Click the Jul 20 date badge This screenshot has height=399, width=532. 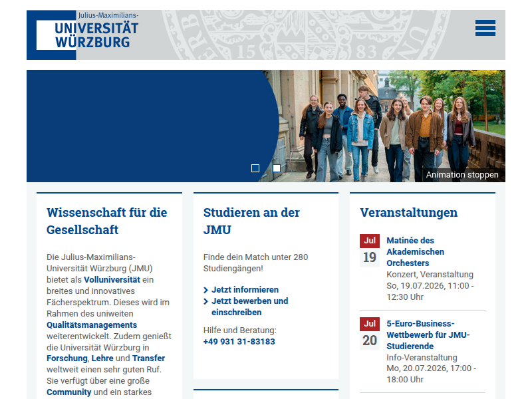pos(370,334)
